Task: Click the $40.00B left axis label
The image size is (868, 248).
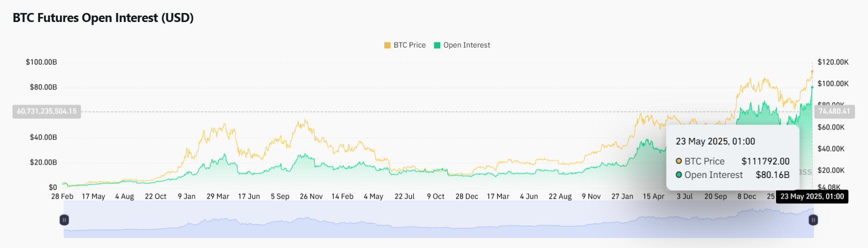Action: [x=43, y=137]
